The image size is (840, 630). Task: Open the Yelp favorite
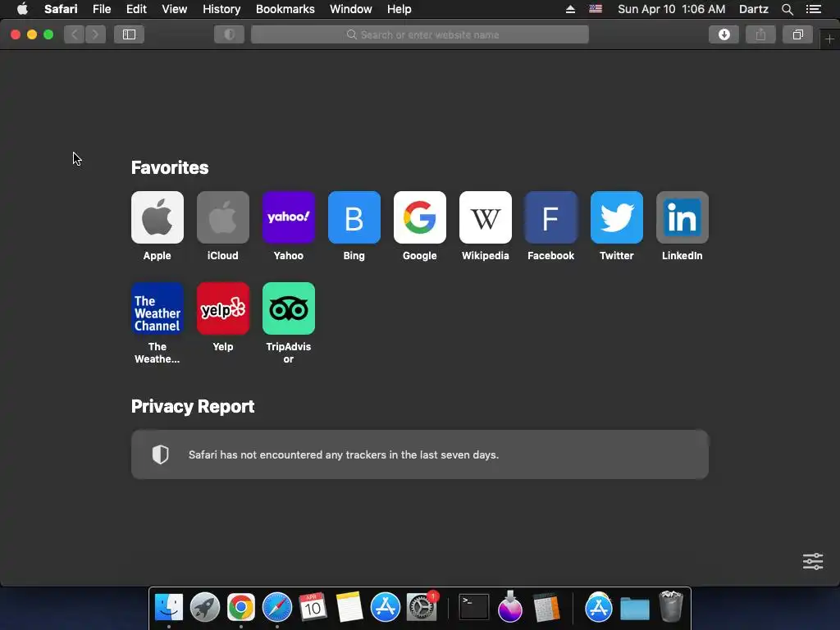223,308
